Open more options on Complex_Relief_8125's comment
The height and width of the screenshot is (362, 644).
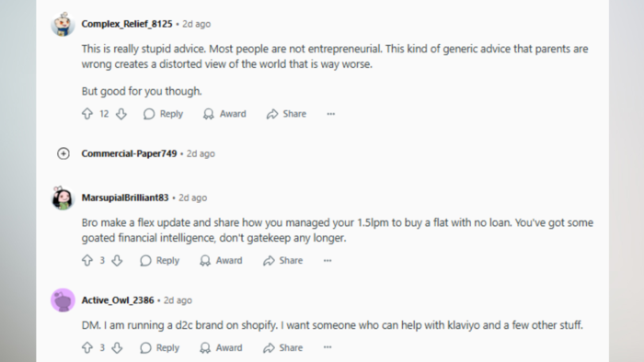[331, 114]
